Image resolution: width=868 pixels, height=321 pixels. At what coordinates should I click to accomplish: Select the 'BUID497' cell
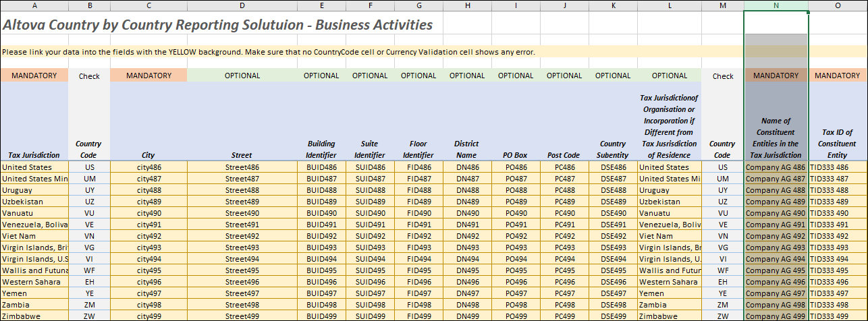coord(321,293)
